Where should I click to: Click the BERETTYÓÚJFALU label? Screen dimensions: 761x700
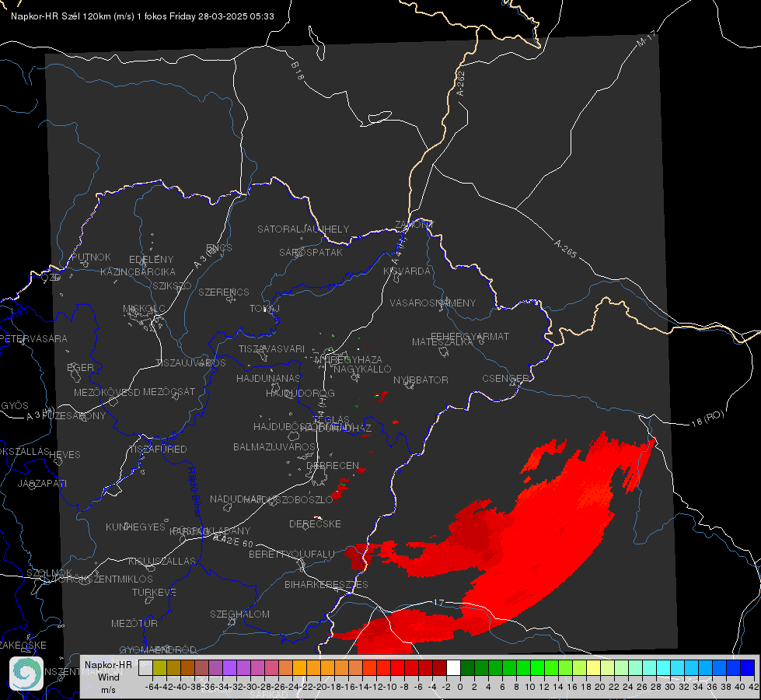click(x=291, y=554)
